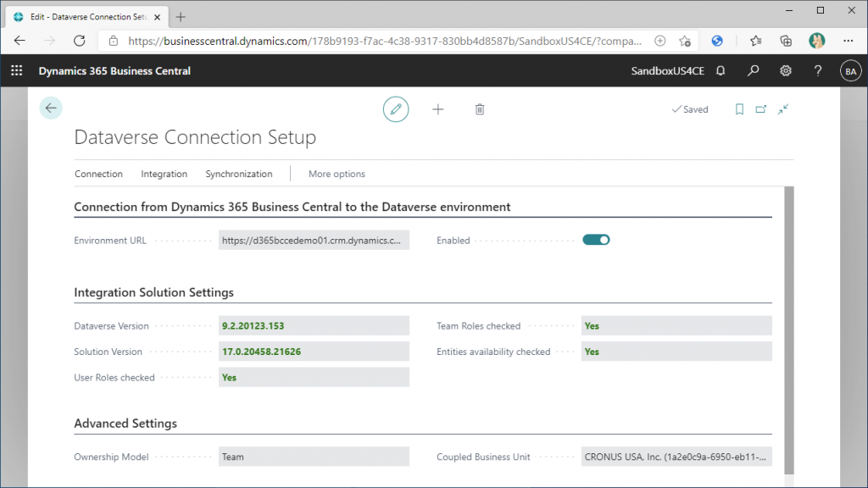Show More options
Screen dimensions: 868x488
[337, 174]
